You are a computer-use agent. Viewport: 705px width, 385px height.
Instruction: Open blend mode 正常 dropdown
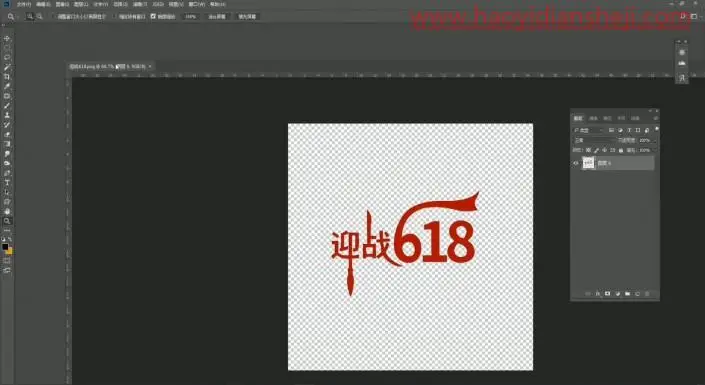tap(594, 140)
